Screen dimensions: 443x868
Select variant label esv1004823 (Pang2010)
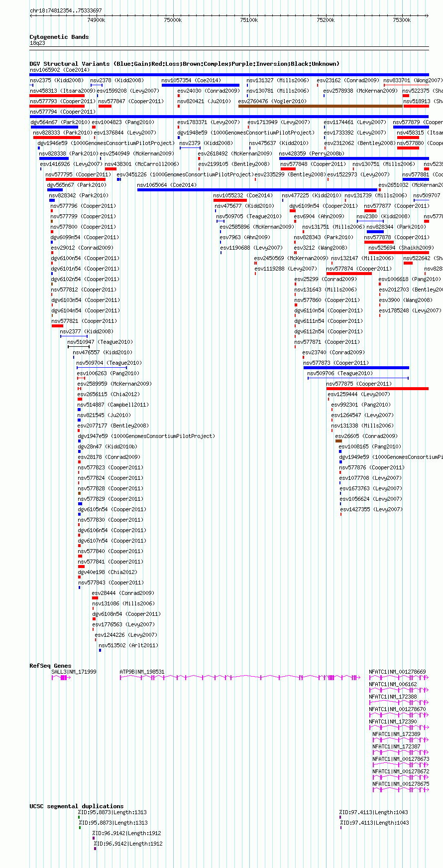click(x=123, y=122)
